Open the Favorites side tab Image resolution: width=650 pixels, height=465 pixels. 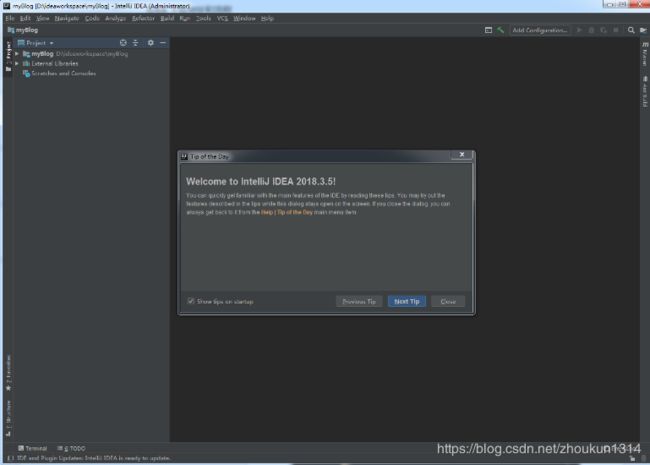tap(8, 373)
